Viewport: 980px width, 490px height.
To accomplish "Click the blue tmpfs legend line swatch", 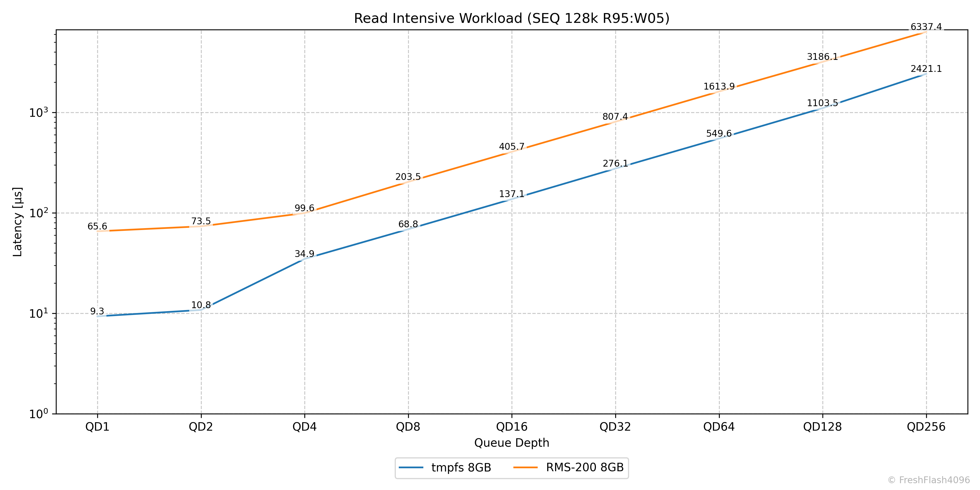I will coord(411,468).
